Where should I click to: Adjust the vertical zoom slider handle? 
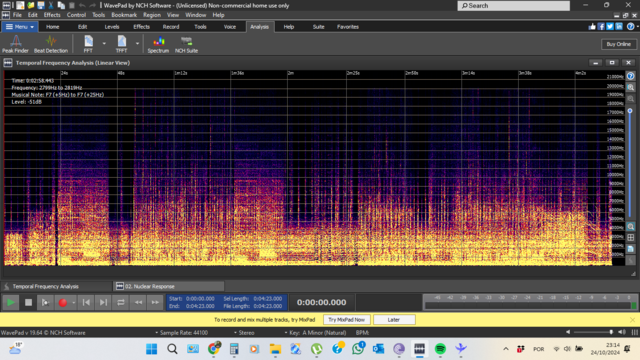(630, 111)
